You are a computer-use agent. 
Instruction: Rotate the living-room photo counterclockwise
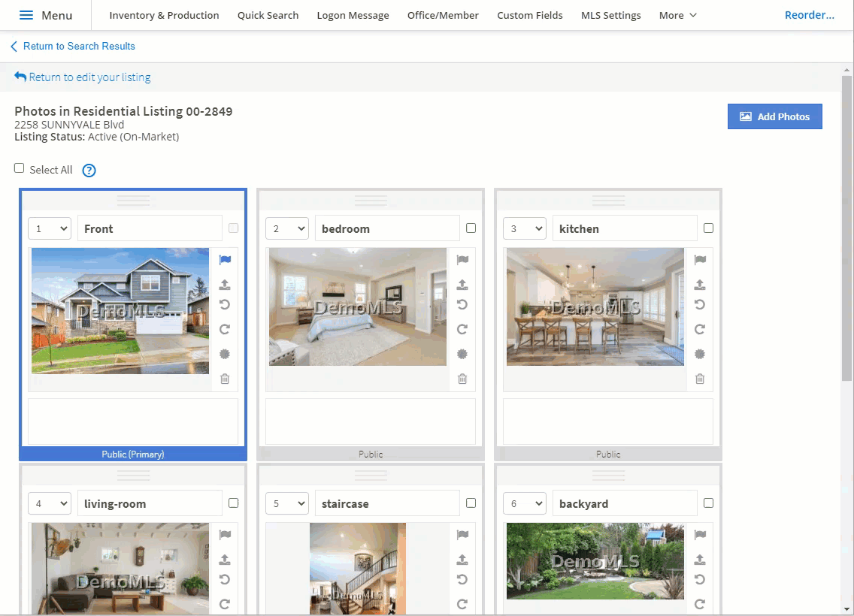coord(225,579)
